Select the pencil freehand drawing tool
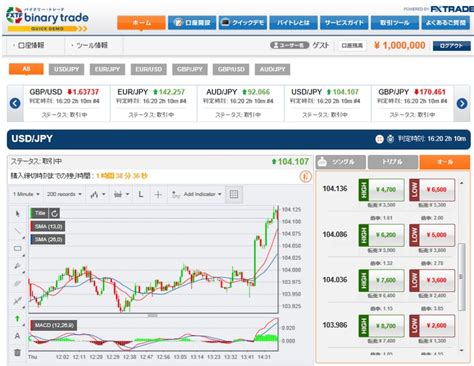474x366 pixels. (18, 266)
